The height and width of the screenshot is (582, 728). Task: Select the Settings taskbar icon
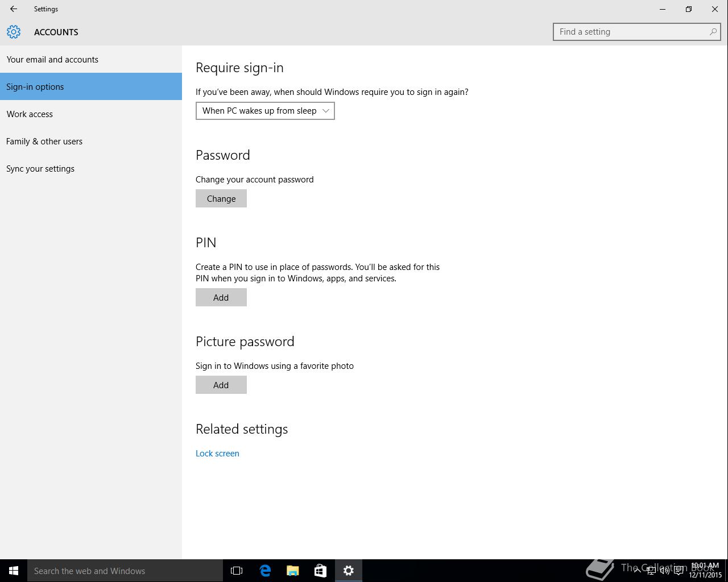click(x=349, y=571)
